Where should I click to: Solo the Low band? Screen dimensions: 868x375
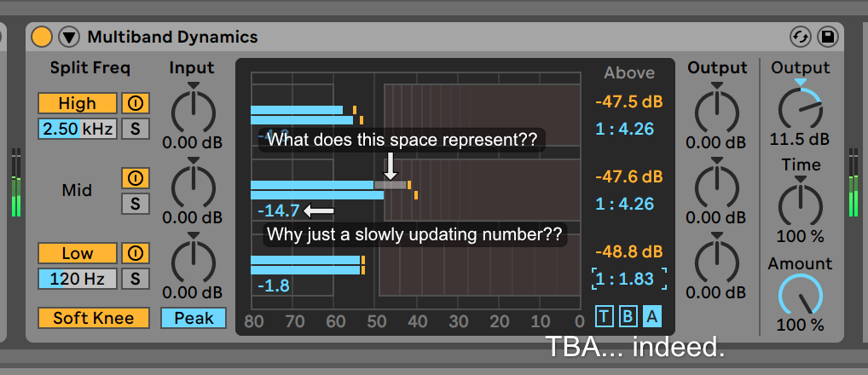tap(135, 279)
